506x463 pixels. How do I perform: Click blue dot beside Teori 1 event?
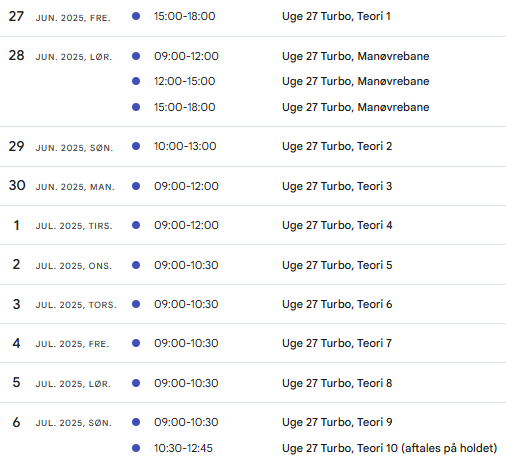pyautogui.click(x=136, y=16)
